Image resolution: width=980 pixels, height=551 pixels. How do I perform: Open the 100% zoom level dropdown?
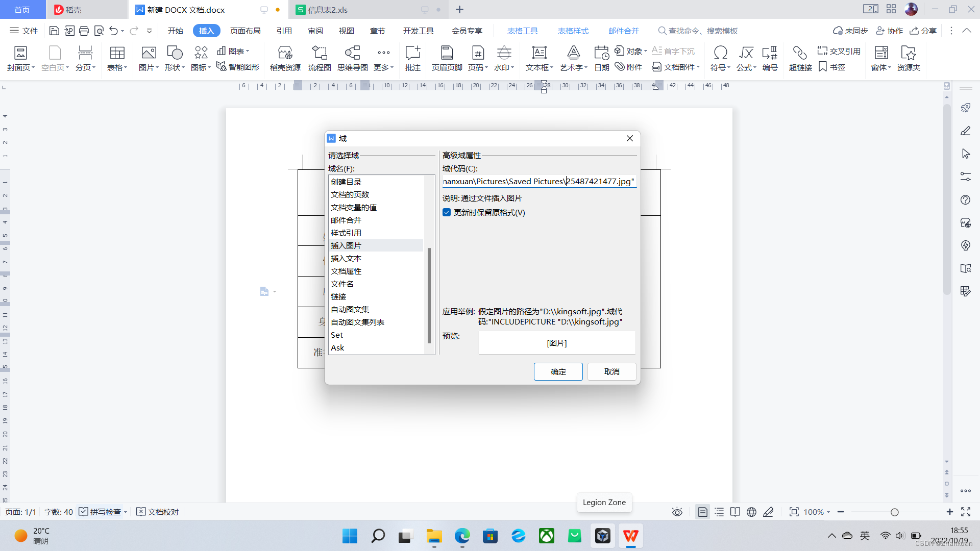(x=817, y=512)
